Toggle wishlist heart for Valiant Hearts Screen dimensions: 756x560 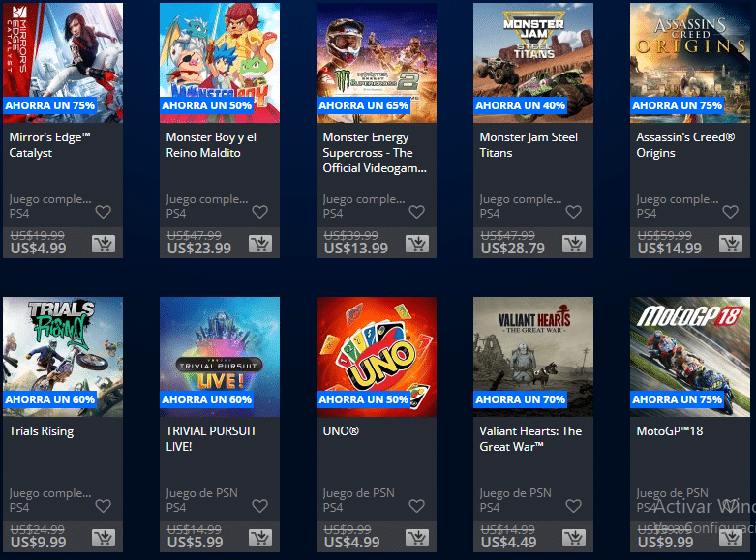point(573,506)
